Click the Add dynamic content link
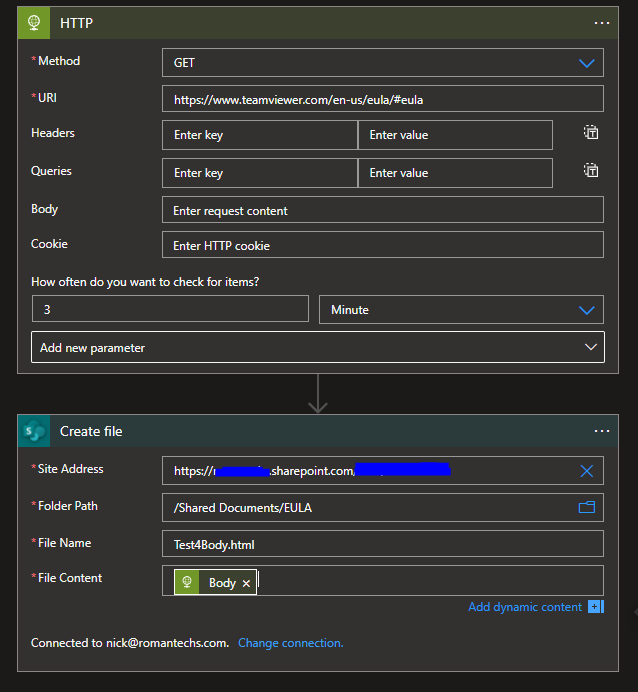 pos(525,607)
